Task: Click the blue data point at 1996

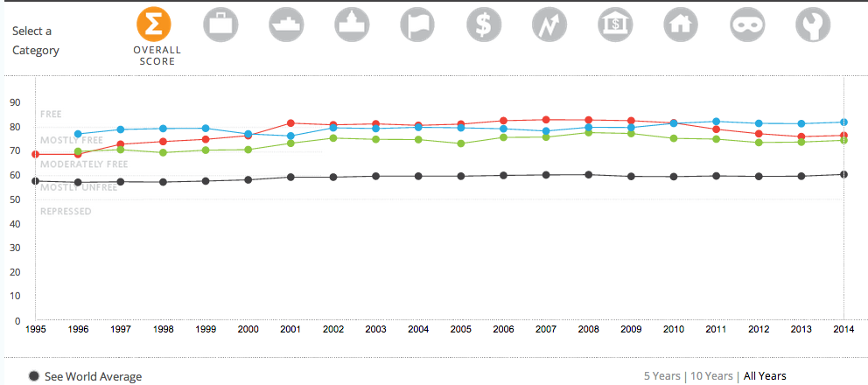Action: click(78, 134)
